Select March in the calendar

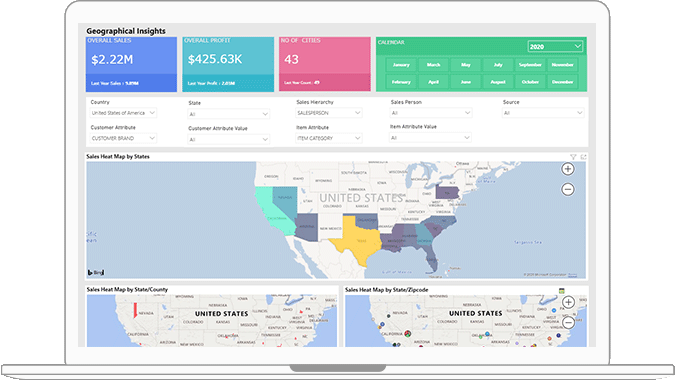pyautogui.click(x=433, y=65)
